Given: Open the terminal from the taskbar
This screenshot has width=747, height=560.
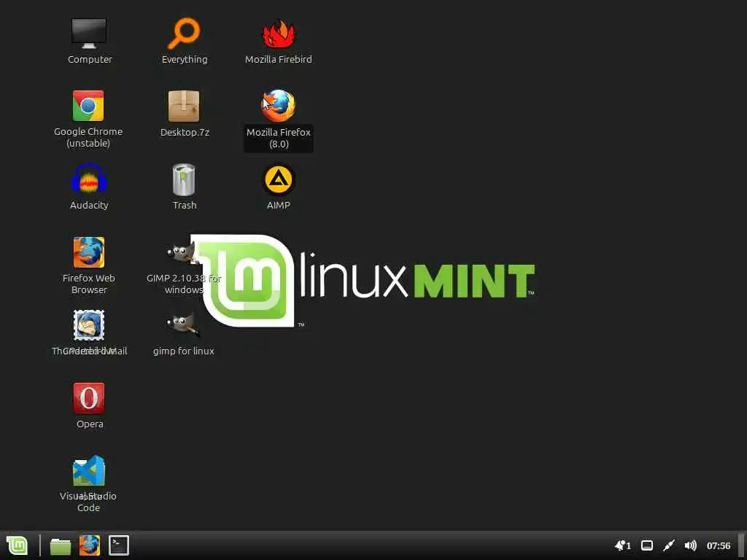Looking at the screenshot, I should click(119, 545).
